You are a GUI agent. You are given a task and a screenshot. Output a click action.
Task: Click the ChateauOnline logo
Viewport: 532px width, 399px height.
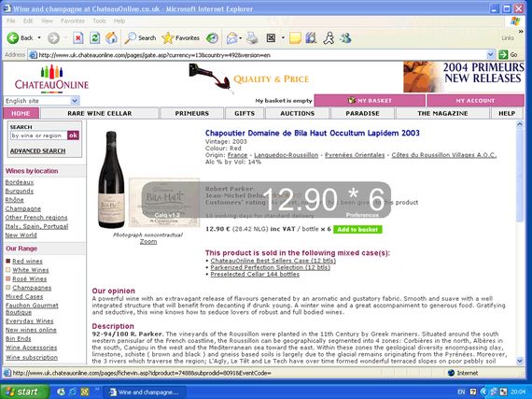[x=51, y=78]
